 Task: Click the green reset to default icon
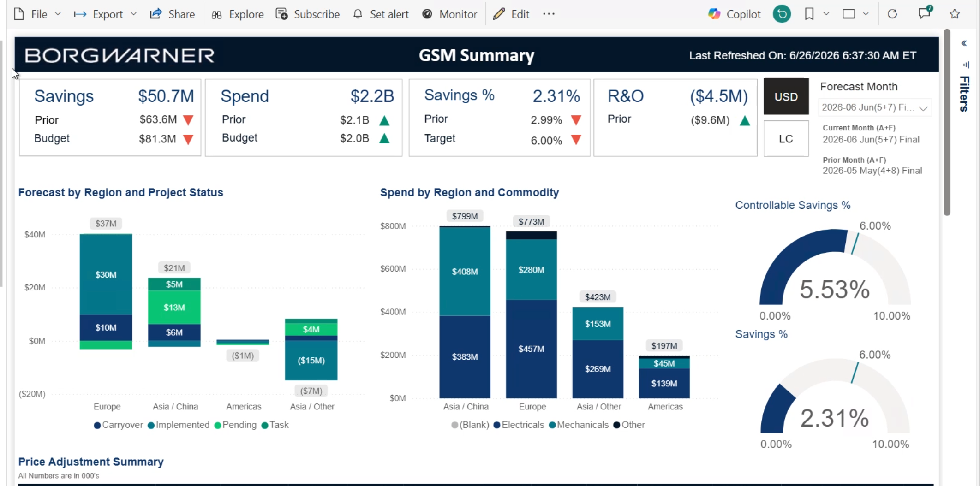click(782, 14)
